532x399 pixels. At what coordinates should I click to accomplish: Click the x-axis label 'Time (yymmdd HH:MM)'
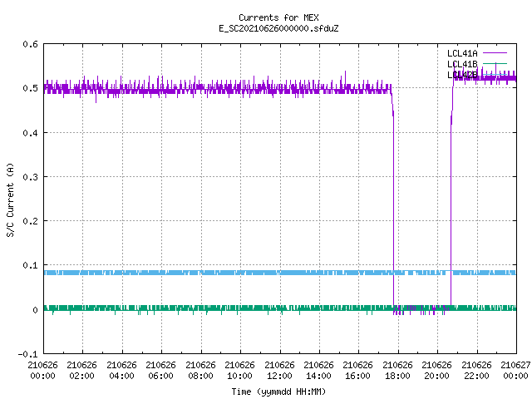(278, 392)
